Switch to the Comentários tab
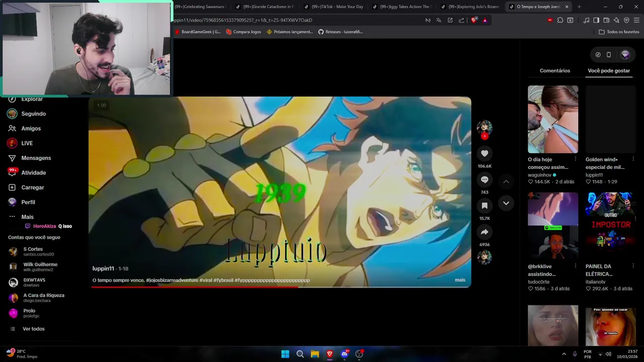This screenshot has height=362, width=644. click(x=554, y=70)
